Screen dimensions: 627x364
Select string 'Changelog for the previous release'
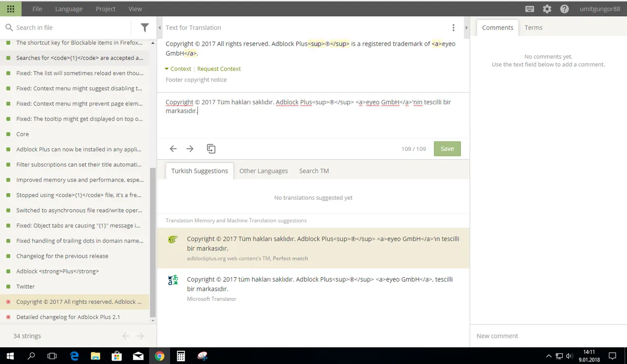pos(74,256)
